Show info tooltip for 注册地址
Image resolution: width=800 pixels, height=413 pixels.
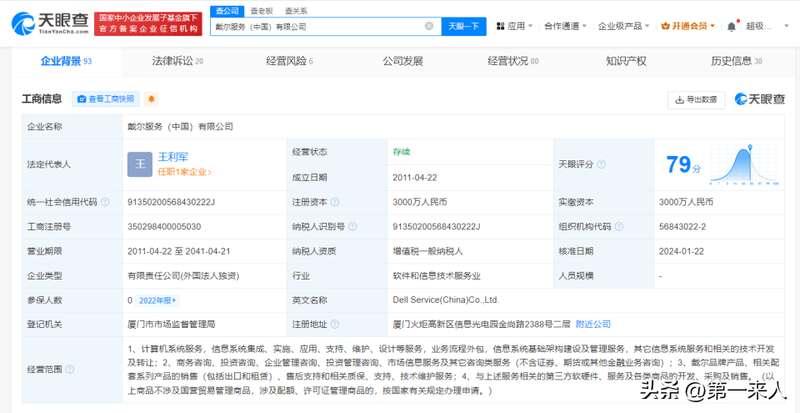point(335,324)
